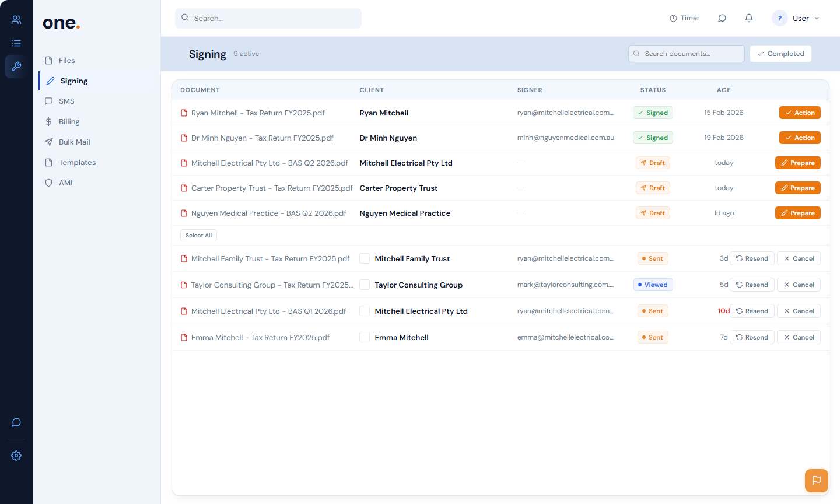
Task: Open notifications bell icon
Action: 749,18
